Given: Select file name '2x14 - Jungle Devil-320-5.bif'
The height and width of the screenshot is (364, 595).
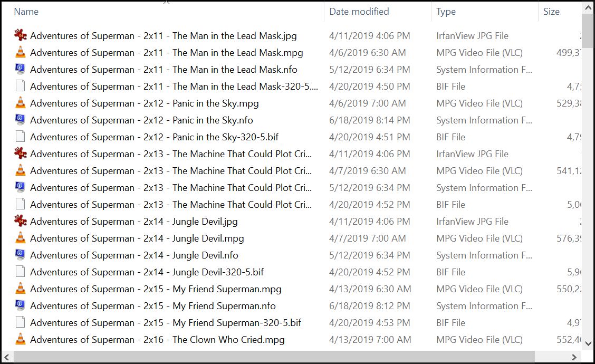Looking at the screenshot, I should 147,272.
